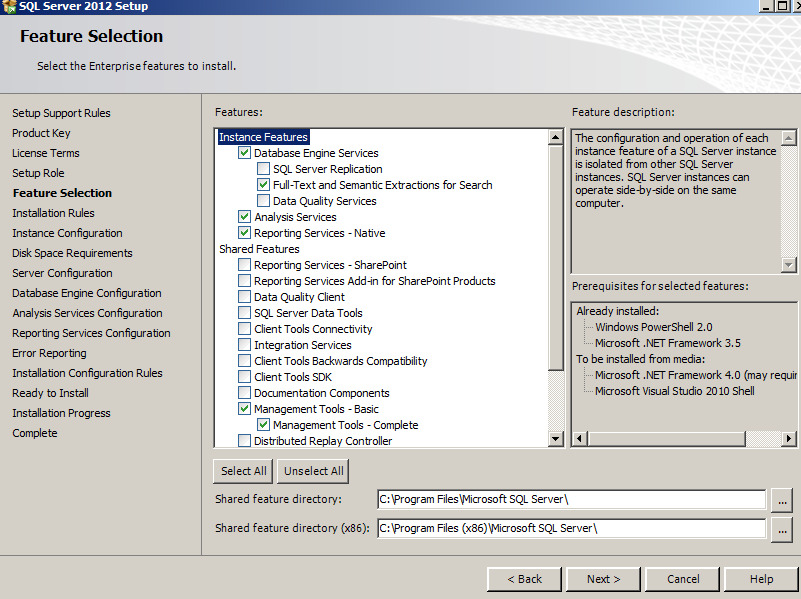The width and height of the screenshot is (801, 599).
Task: Click the features list vertical scrollbar thumb
Action: [x=555, y=257]
